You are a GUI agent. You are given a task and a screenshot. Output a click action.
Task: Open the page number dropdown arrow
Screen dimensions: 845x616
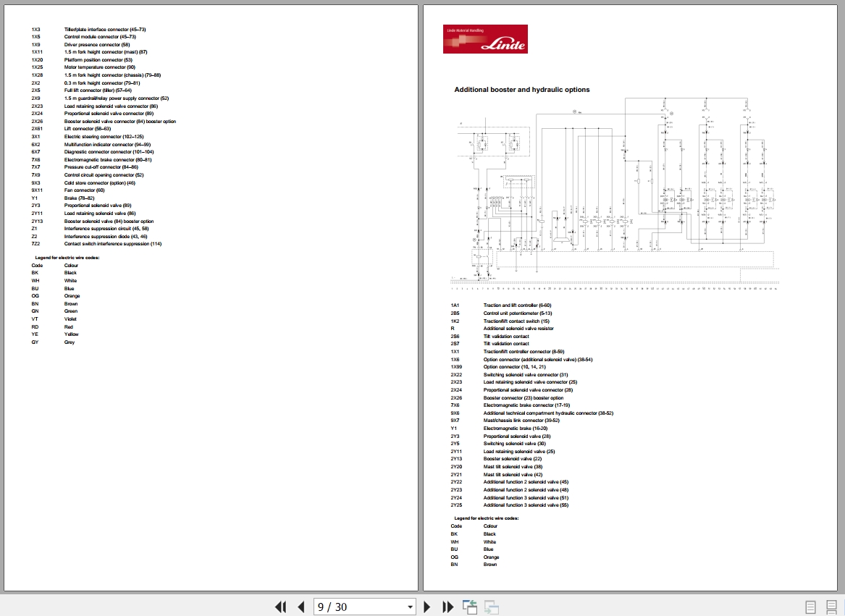410,607
